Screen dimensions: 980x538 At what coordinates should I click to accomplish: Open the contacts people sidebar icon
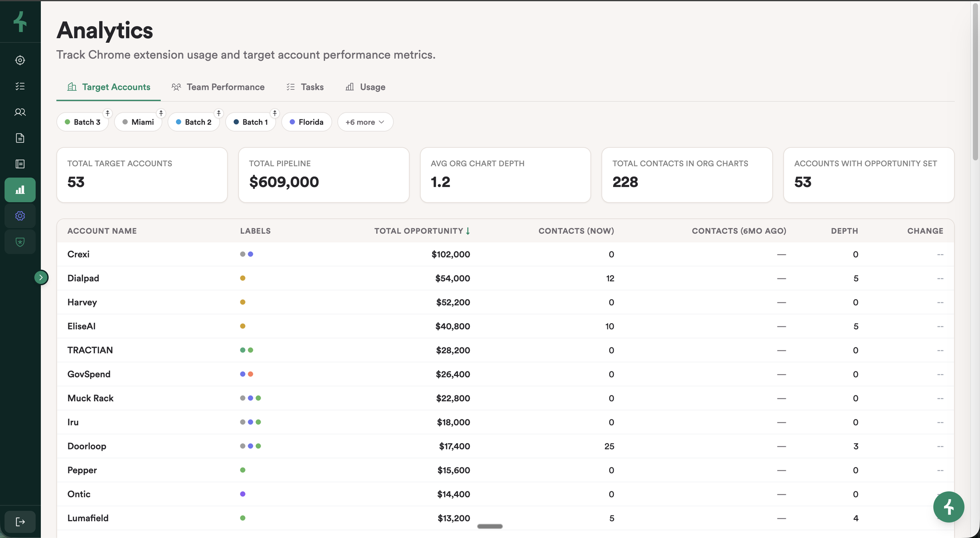[x=20, y=112]
